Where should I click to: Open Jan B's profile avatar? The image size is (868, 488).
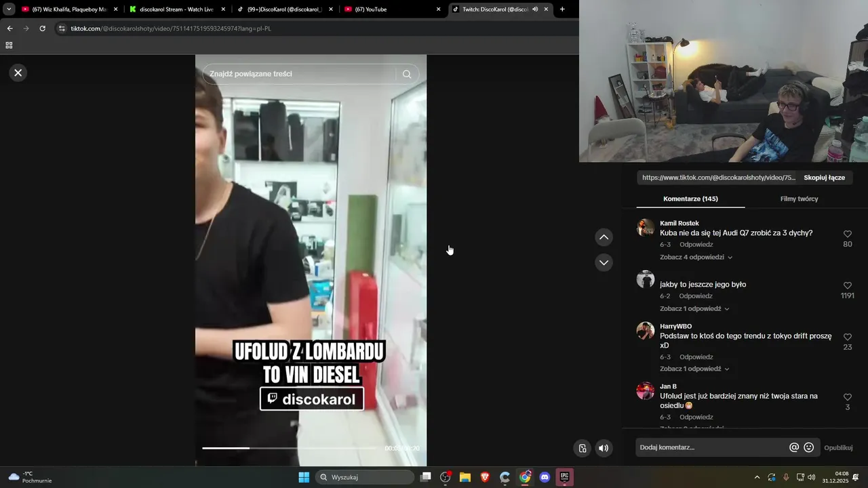click(x=646, y=391)
